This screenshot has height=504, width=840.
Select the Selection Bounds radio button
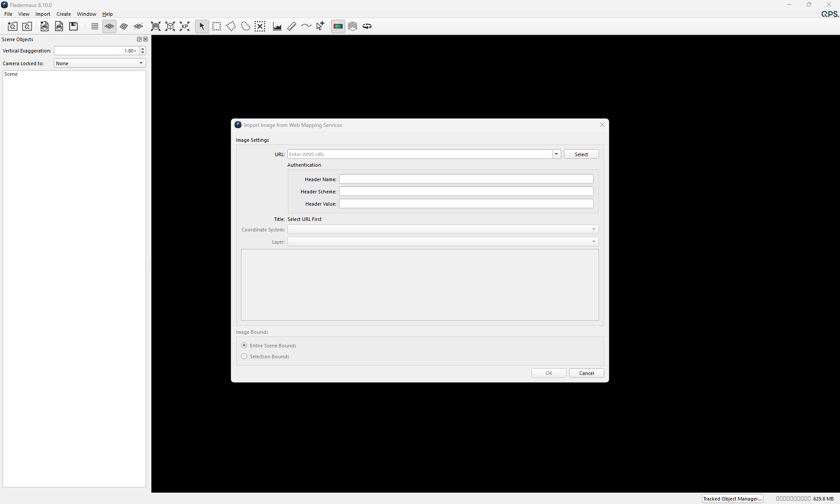(244, 357)
